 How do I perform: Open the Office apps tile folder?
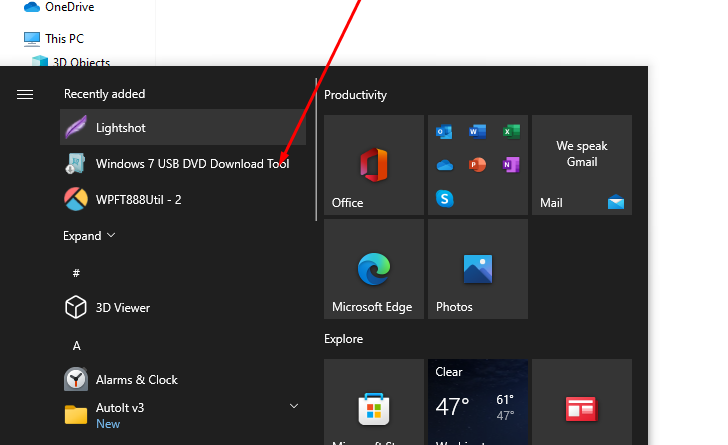pyautogui.click(x=478, y=165)
